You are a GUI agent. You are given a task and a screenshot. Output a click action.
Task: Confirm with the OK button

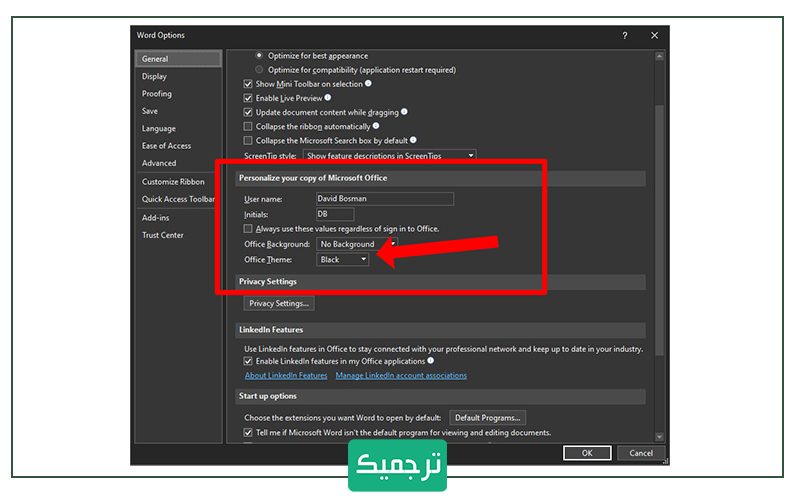point(587,453)
